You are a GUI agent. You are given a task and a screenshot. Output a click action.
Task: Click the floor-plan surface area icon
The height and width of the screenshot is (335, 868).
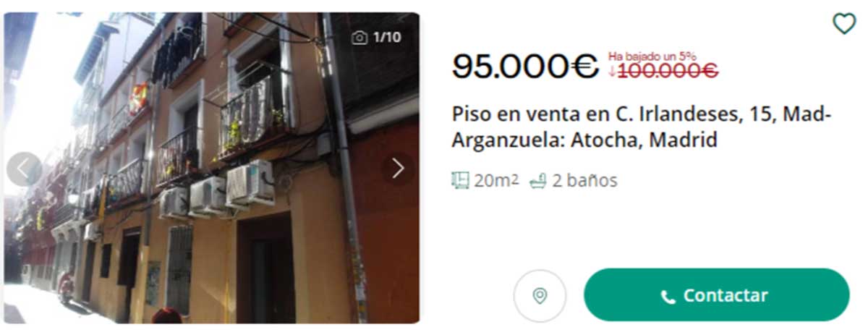coord(461,181)
